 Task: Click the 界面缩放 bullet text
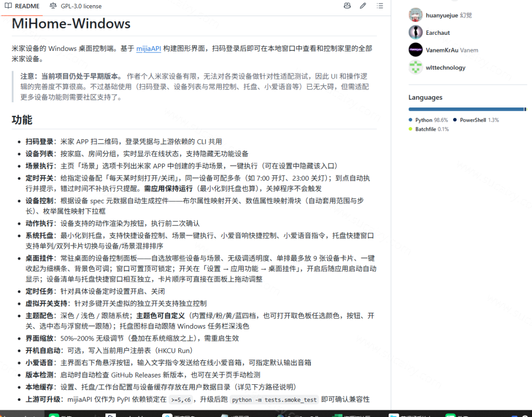click(132, 339)
